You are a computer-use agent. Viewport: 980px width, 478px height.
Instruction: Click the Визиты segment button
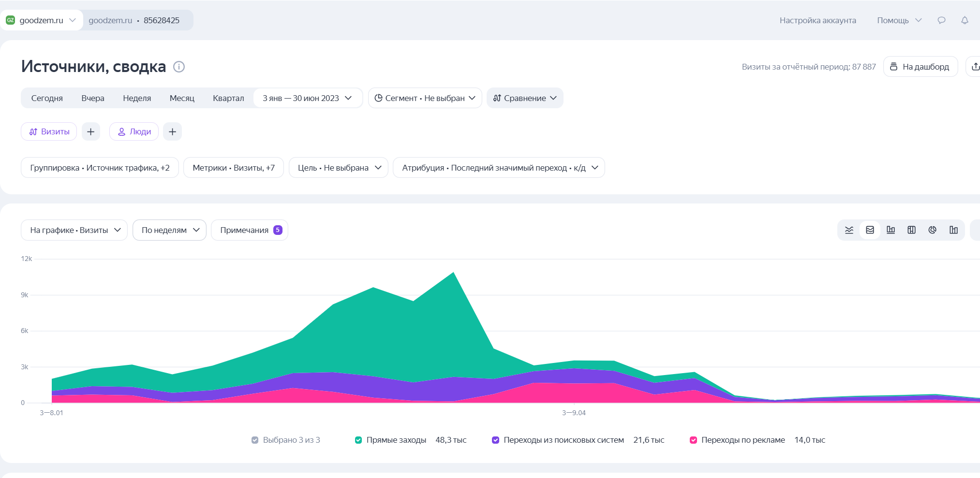(49, 131)
